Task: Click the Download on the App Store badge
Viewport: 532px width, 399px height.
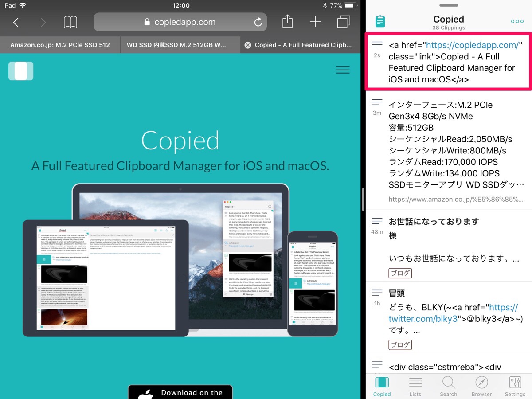Action: tap(180, 392)
